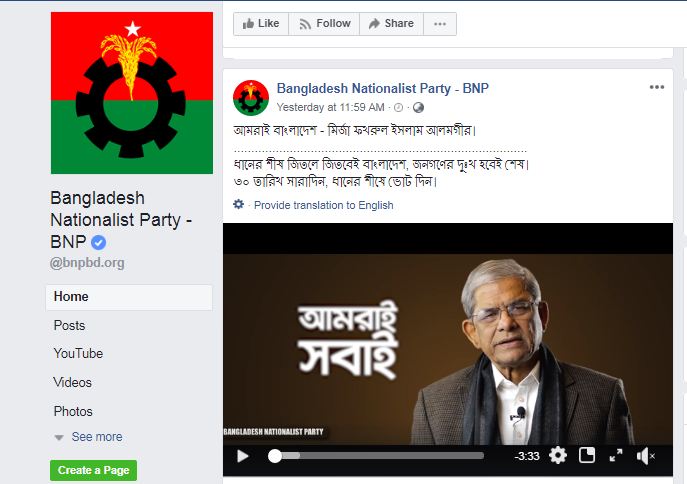Screen dimensions: 687x484
Task: Click the Create a Page button
Action: tap(93, 470)
